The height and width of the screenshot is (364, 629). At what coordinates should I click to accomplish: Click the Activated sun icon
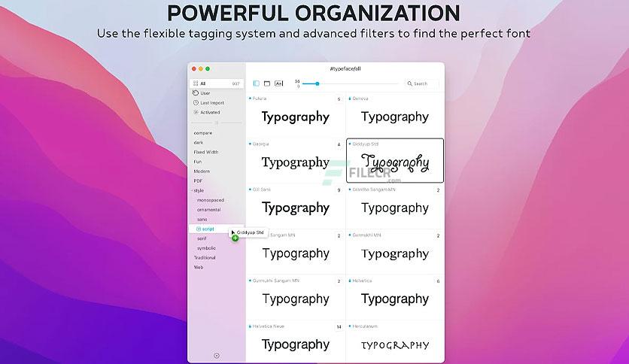point(196,112)
